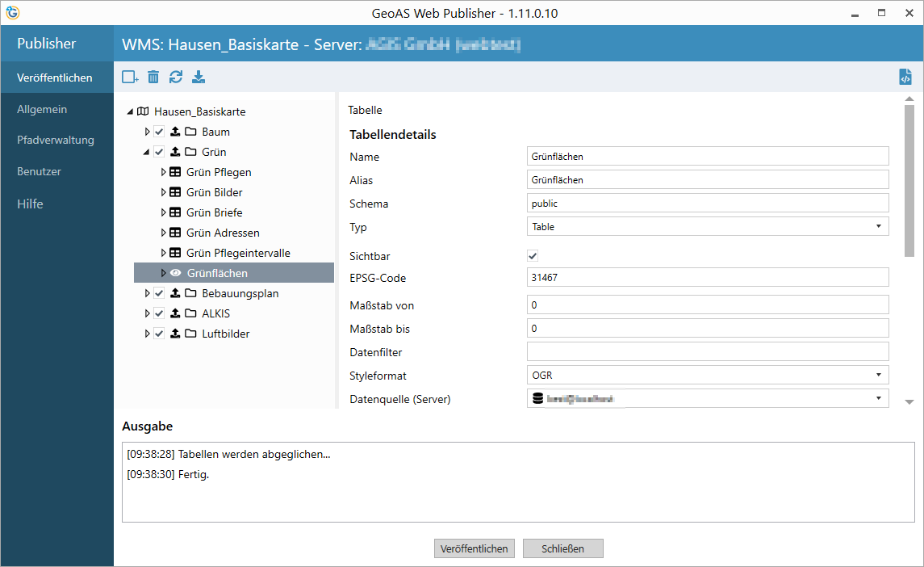Uncheck the ALKIS checkbox
Screen dimensions: 924x567
159,313
